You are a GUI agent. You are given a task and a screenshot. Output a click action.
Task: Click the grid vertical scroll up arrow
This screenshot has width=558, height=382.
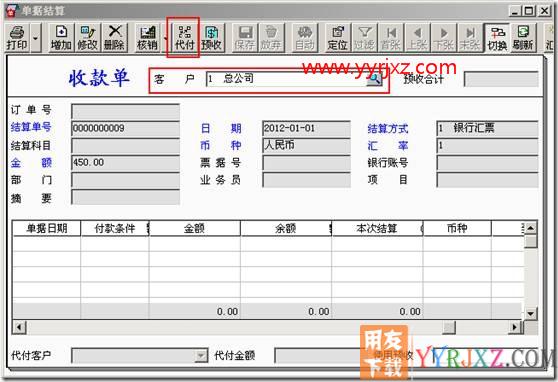(530, 228)
